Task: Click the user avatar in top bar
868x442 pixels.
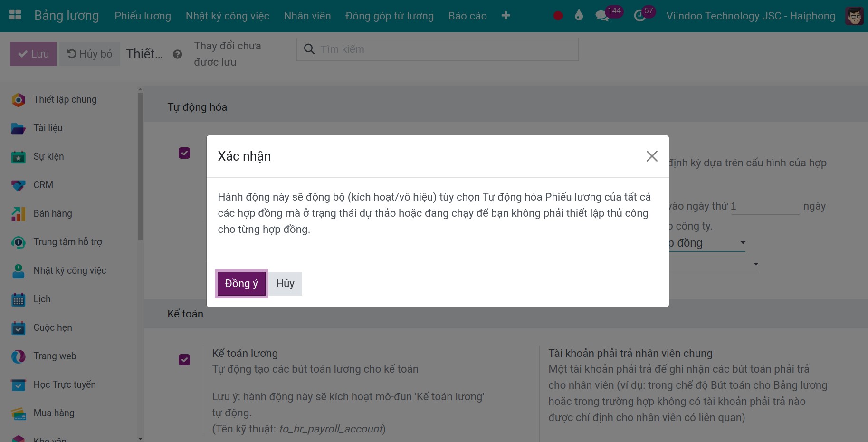Action: click(854, 16)
